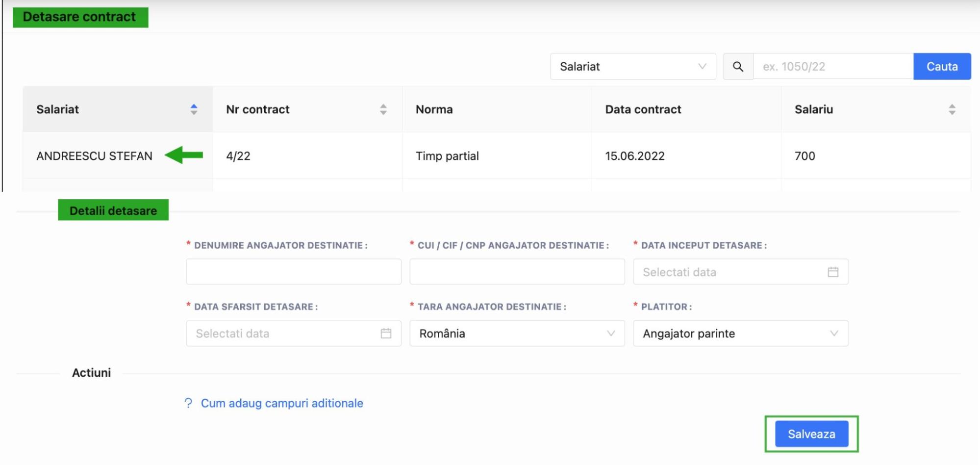Click the Salariu column header label
Image resolution: width=980 pixels, height=465 pixels.
click(814, 109)
